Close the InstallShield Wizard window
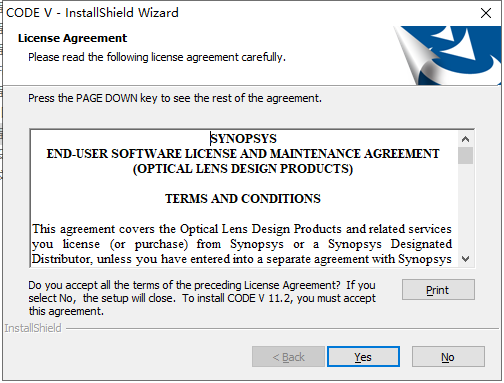Screen dimensions: 504x383 pyautogui.click(x=486, y=13)
